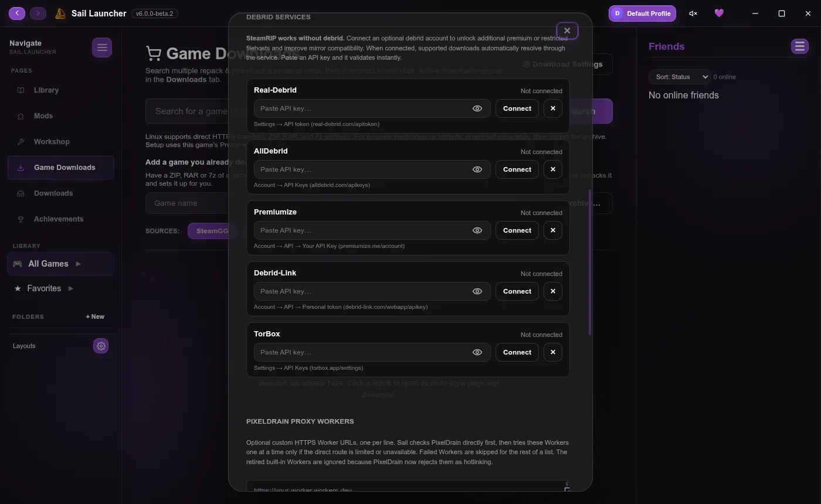Show the Real-Debrid API key

click(x=477, y=108)
